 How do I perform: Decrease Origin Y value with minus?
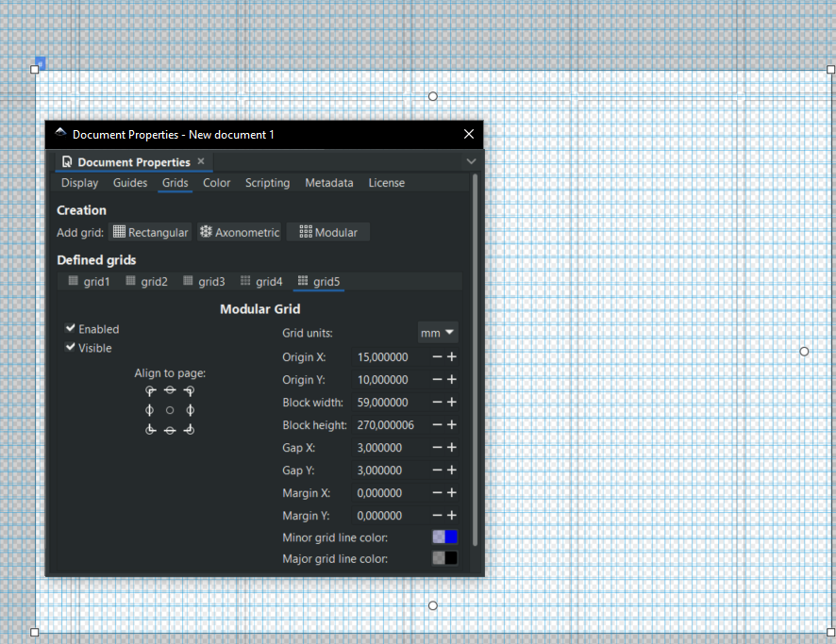[x=437, y=379]
